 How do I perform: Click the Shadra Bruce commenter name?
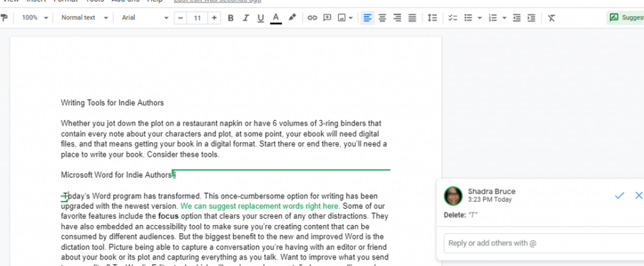(x=492, y=191)
